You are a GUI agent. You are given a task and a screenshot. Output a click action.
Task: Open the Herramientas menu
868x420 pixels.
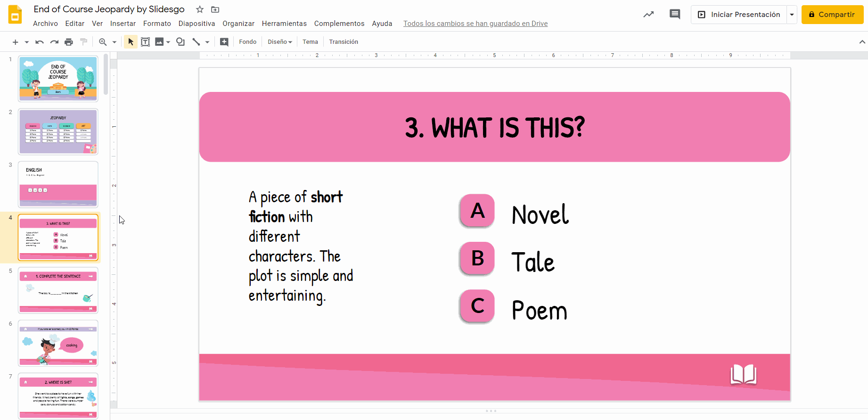point(284,24)
